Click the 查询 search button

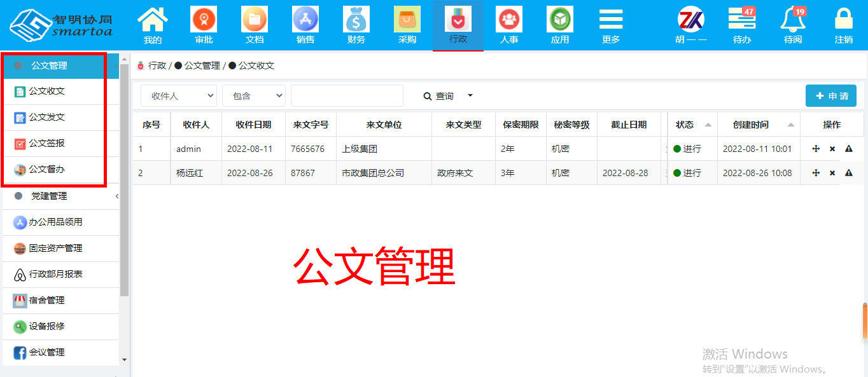(438, 96)
